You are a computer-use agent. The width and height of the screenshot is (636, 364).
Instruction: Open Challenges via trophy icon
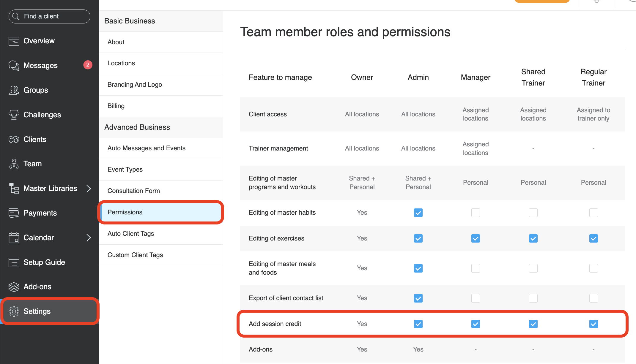click(14, 115)
